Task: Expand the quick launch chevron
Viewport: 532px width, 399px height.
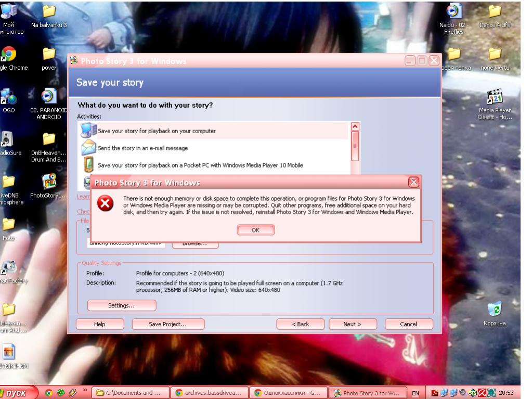Action: point(85,391)
